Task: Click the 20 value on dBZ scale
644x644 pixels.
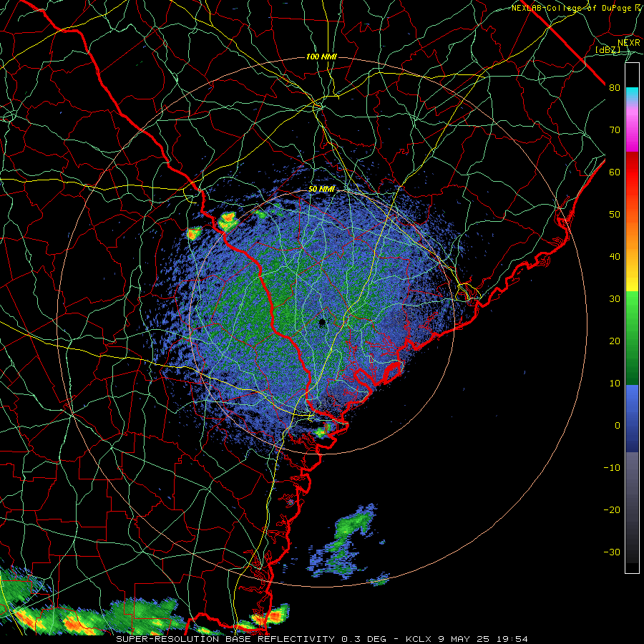Action: tap(615, 341)
